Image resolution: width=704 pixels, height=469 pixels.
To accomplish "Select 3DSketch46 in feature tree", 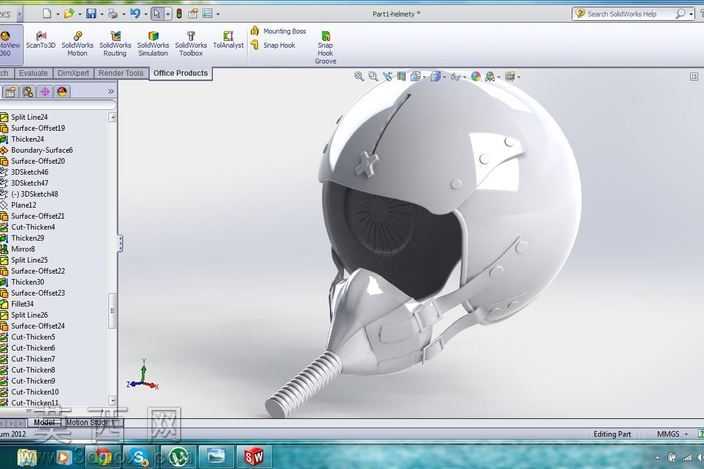I will [29, 172].
